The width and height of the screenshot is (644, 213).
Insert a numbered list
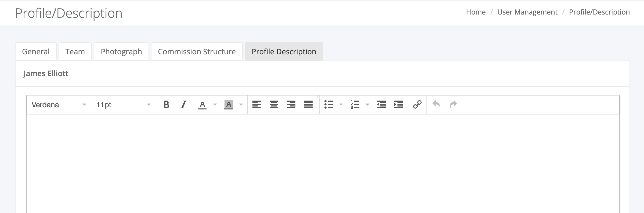coord(355,104)
